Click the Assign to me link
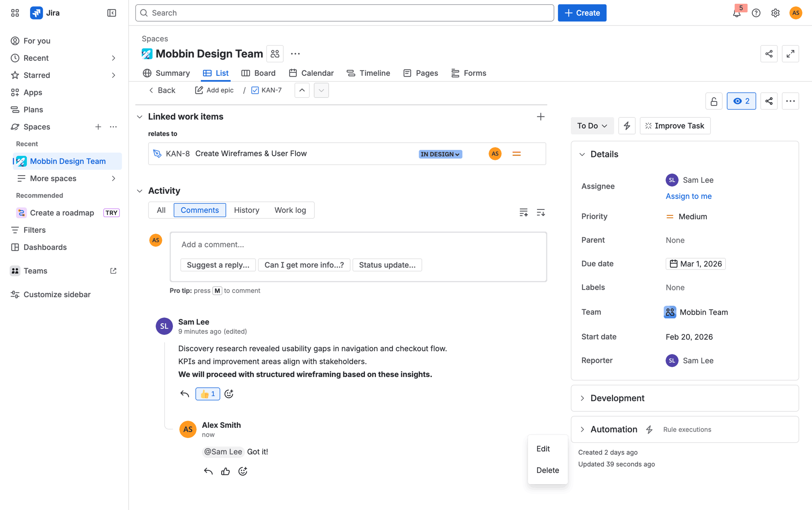Screen dimensions: 812x510 point(689,196)
